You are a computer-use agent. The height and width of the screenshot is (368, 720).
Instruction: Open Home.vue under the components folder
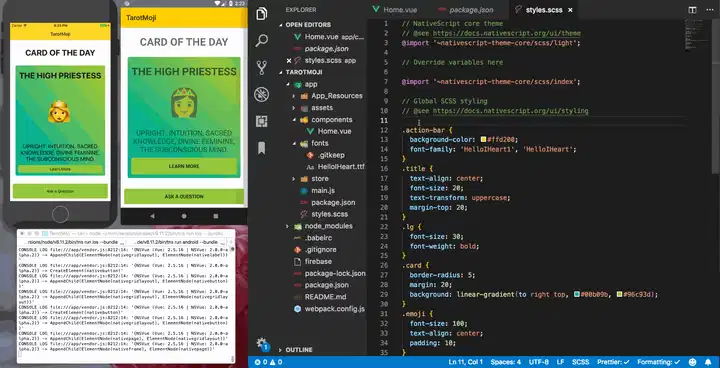coord(334,131)
